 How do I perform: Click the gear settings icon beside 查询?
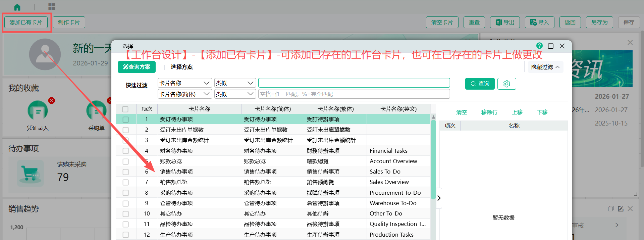(506, 84)
